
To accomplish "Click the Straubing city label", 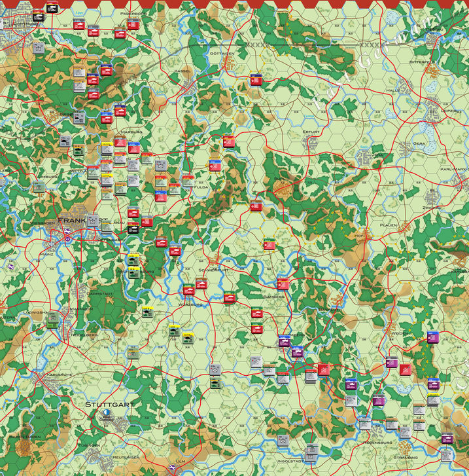I will pos(406,457).
